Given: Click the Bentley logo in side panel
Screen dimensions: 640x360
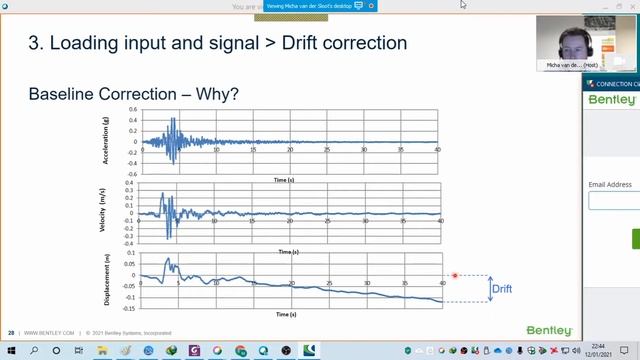Looking at the screenshot, I should [x=612, y=100].
